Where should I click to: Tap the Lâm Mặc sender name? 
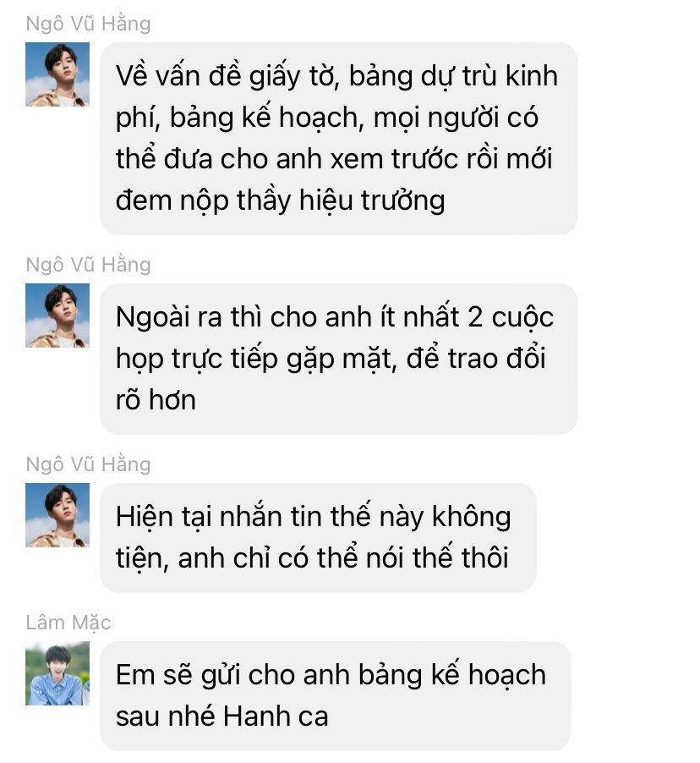[68, 623]
